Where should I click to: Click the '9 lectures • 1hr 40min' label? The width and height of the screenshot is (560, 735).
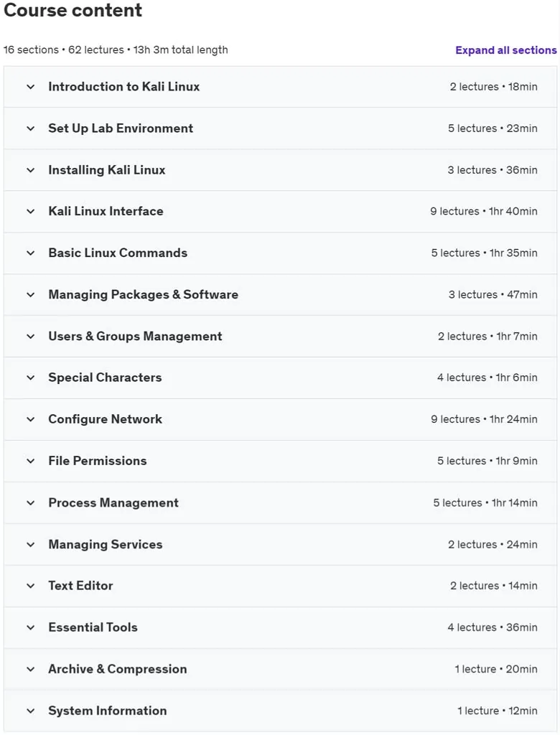click(x=484, y=212)
